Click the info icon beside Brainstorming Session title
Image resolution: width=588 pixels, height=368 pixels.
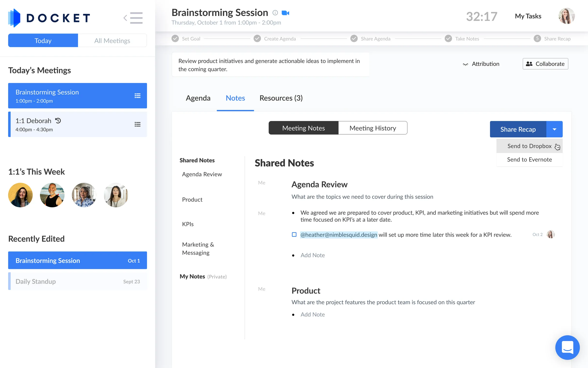(x=275, y=13)
